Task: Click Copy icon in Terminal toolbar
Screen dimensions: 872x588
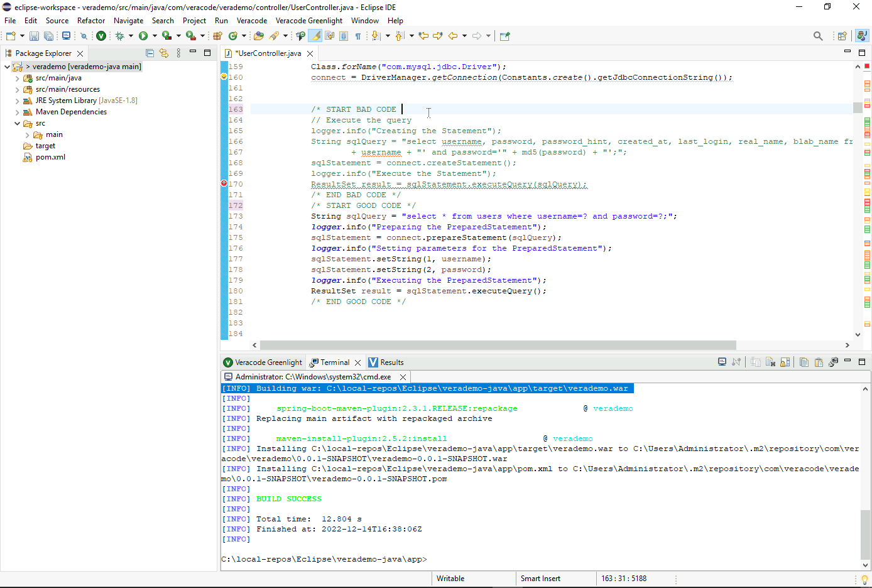Action: click(x=804, y=362)
